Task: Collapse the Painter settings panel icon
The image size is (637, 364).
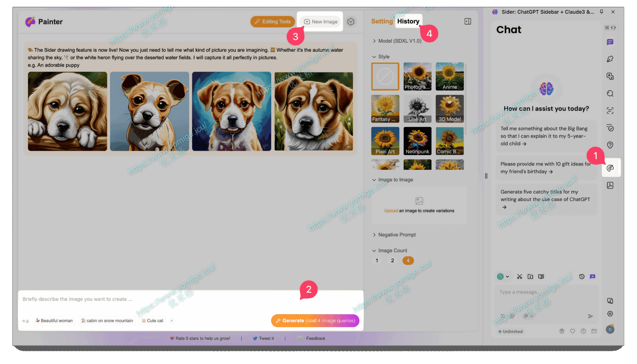Action: tap(468, 21)
